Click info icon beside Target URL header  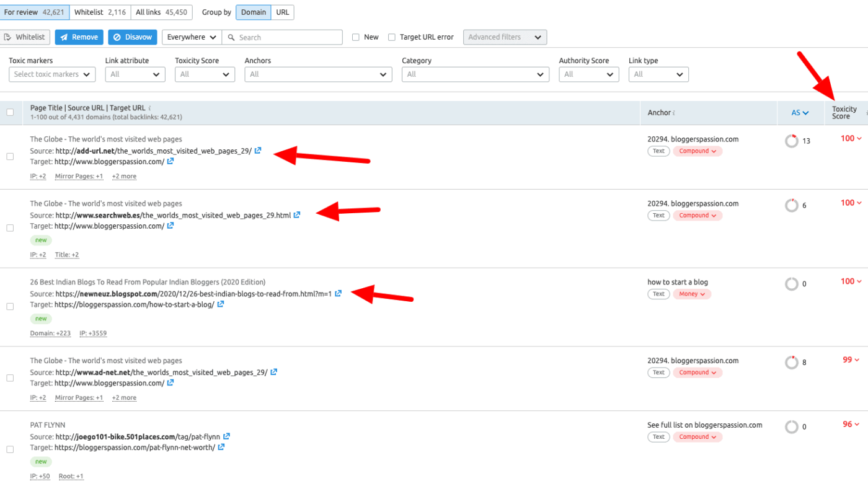(x=149, y=108)
